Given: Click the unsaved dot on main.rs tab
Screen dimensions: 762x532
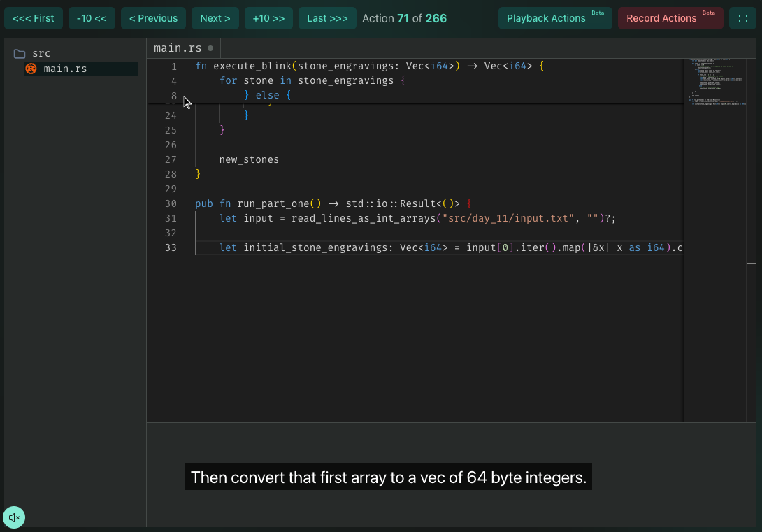Looking at the screenshot, I should [x=210, y=48].
